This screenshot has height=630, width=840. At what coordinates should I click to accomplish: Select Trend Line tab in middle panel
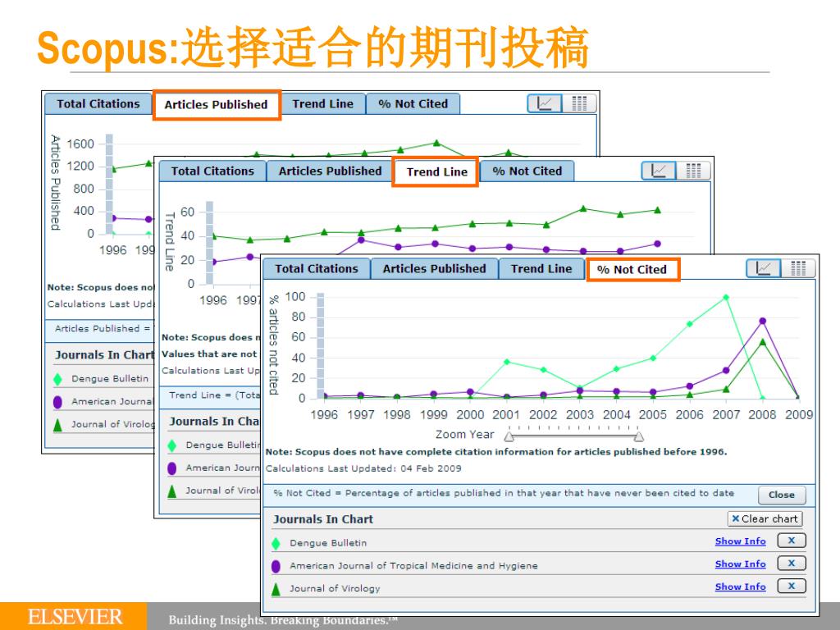point(436,172)
